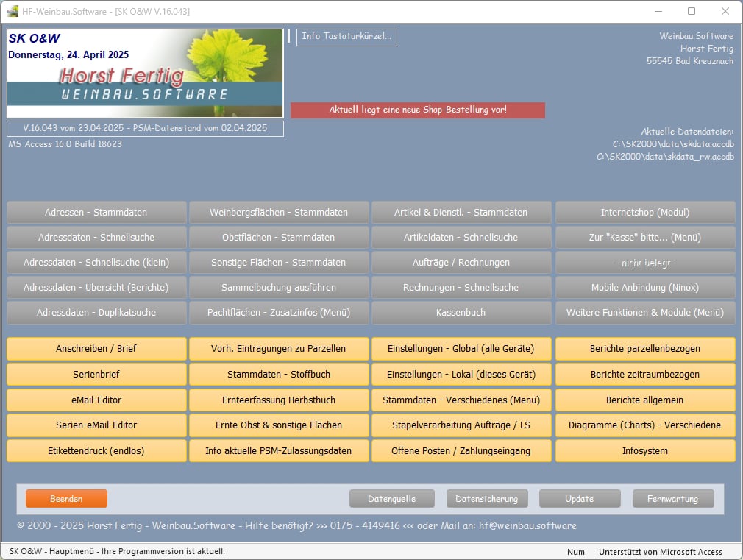Open Pachtflächen - Zusatzinfos menu
Viewport: 743px width, 560px height.
click(279, 313)
